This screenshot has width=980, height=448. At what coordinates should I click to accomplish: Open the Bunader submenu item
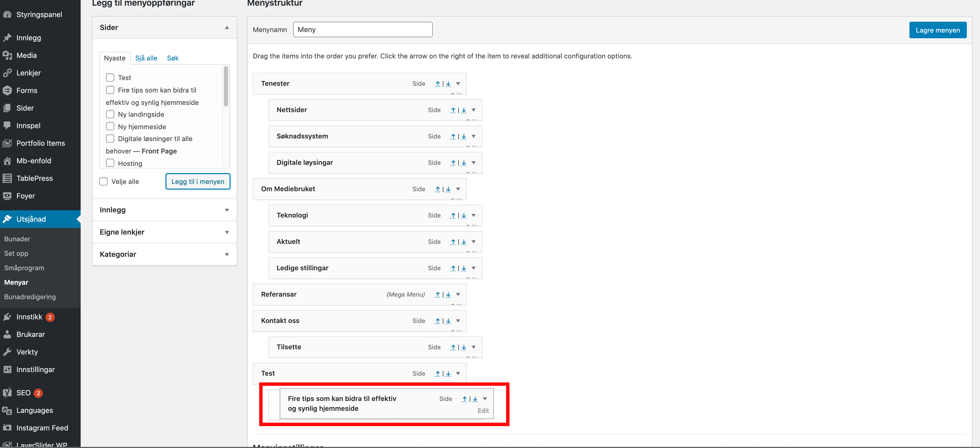click(17, 239)
